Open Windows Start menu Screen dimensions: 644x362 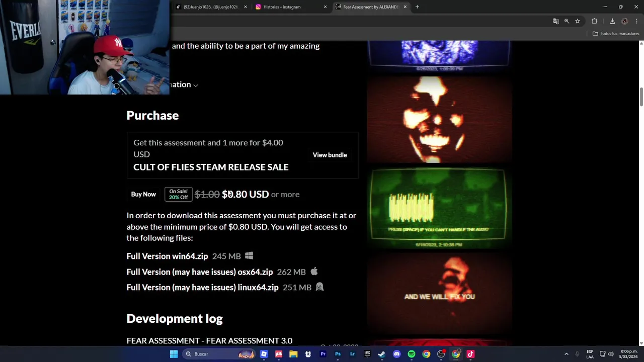pyautogui.click(x=174, y=354)
